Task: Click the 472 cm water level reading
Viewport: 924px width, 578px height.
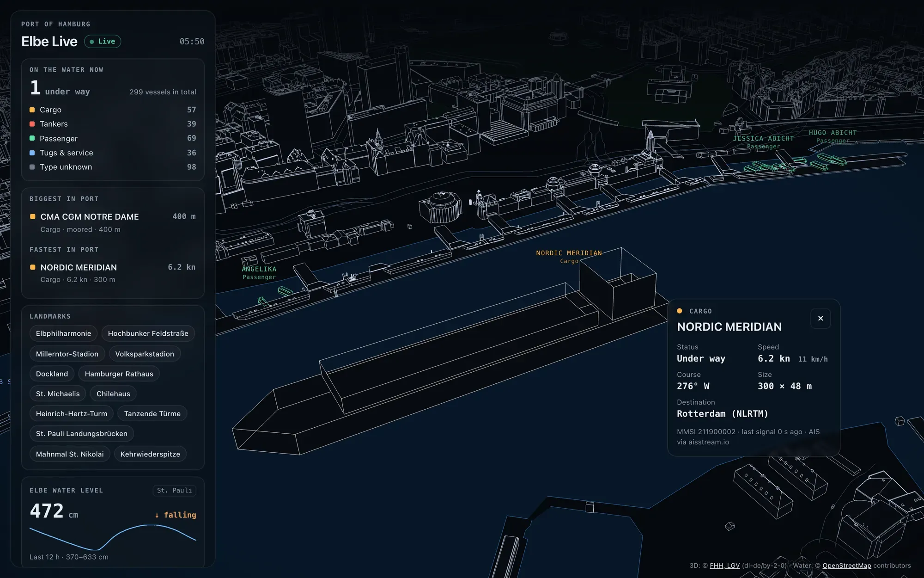Action: (x=54, y=511)
